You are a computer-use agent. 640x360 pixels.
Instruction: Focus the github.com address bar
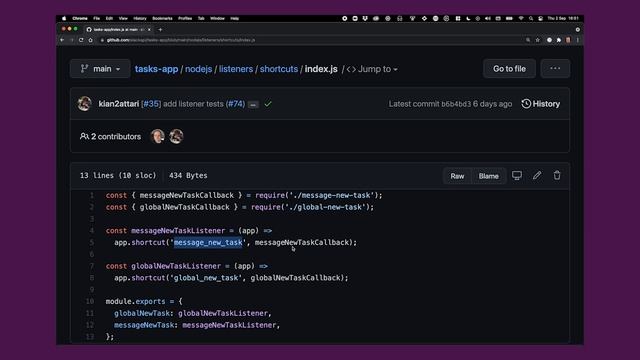click(x=310, y=40)
